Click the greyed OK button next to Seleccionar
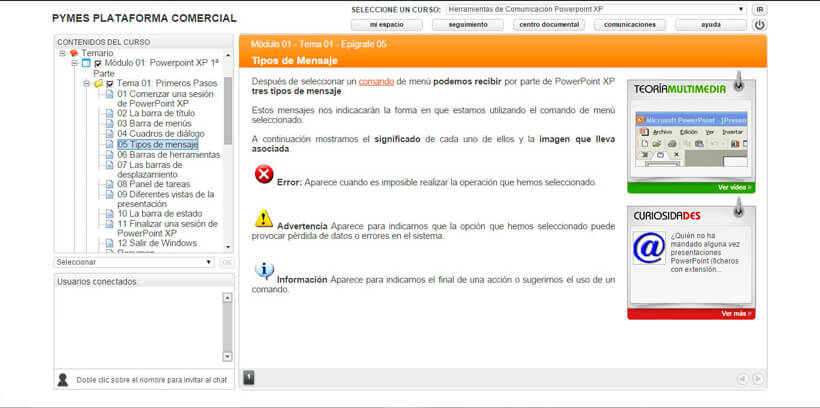This screenshot has width=820, height=408. pyautogui.click(x=226, y=262)
